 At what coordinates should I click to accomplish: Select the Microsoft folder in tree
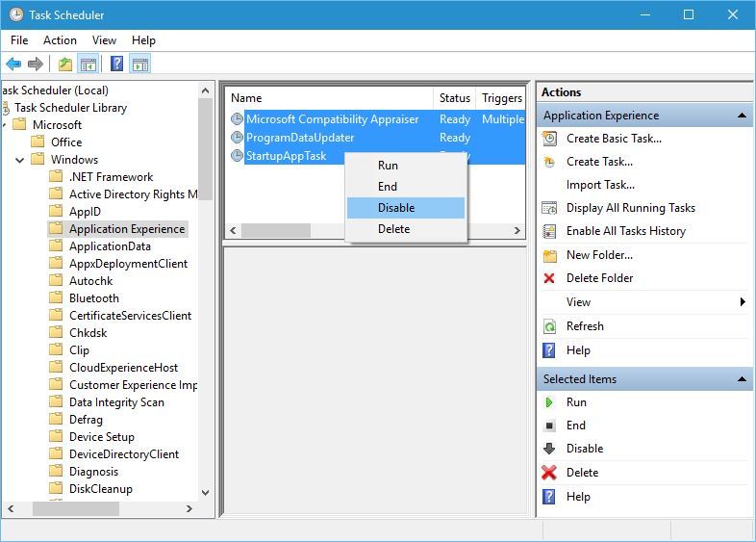tap(57, 125)
